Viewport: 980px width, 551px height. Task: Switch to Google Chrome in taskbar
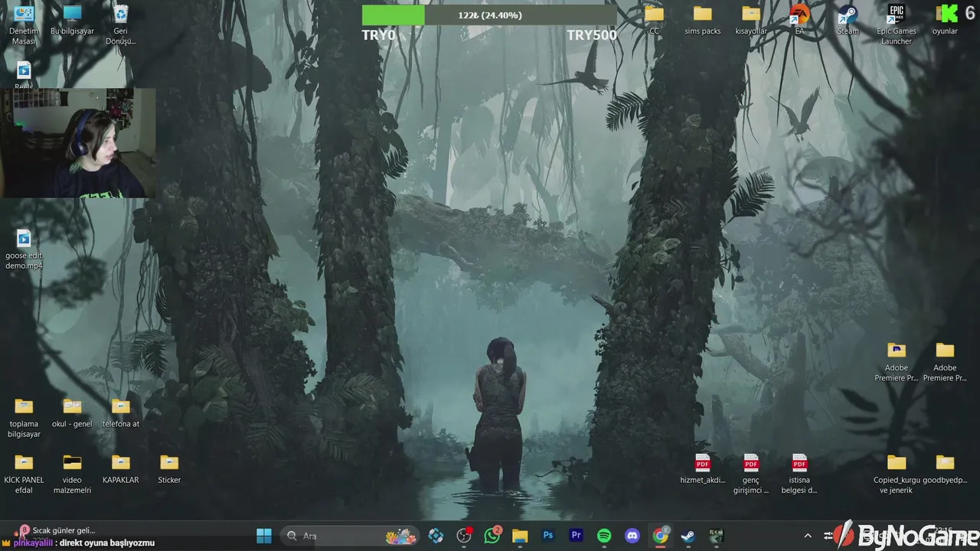[660, 536]
